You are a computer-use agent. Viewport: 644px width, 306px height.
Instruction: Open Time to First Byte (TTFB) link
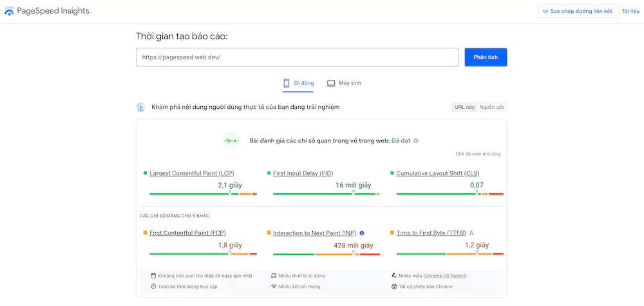coord(431,233)
